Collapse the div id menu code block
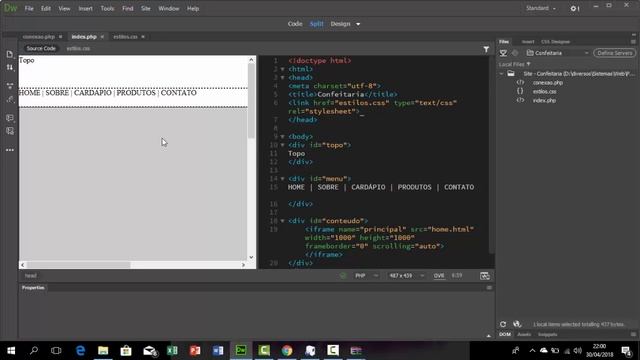The image size is (640, 360). pos(282,179)
